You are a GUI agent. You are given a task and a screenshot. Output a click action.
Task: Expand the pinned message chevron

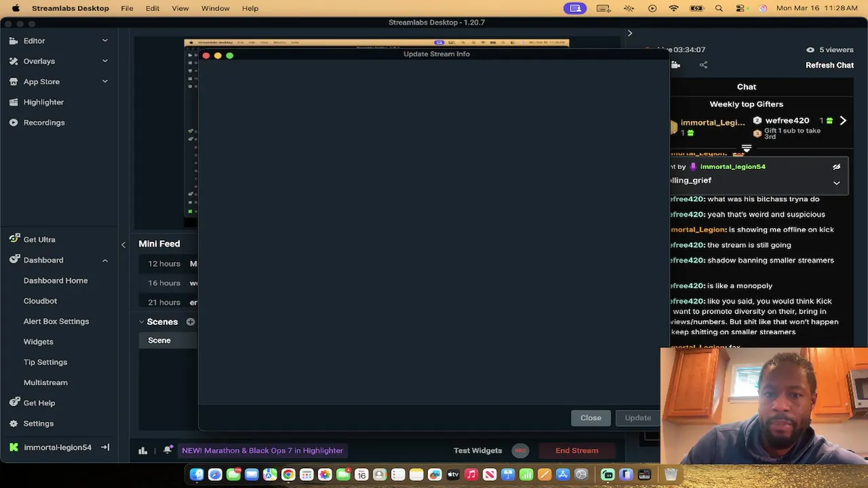pos(836,183)
